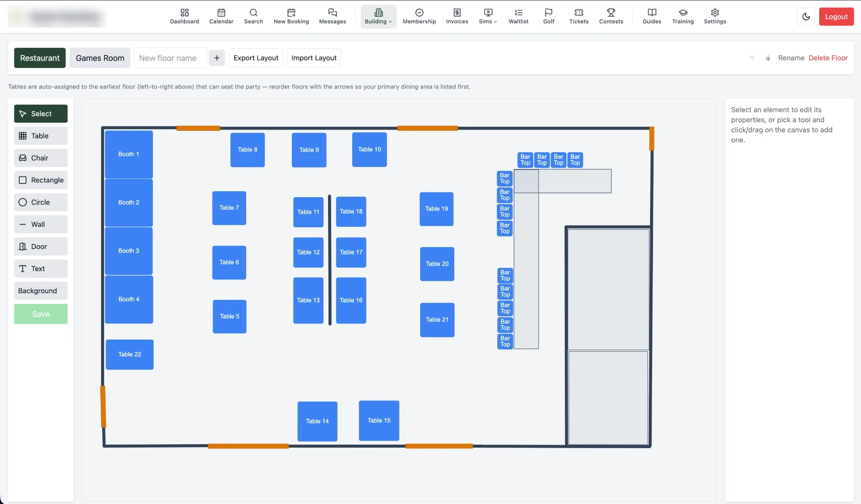Image resolution: width=861 pixels, height=504 pixels.
Task: Choose the Circle tool
Action: 41,202
